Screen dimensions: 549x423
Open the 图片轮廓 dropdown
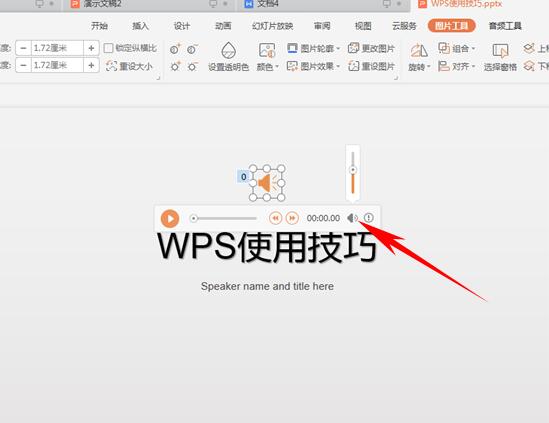(x=314, y=48)
